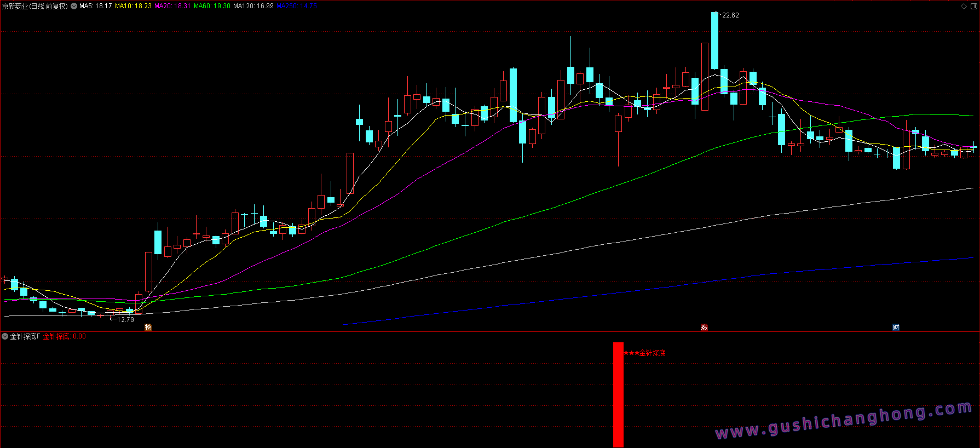
Task: Click the tall red signal bar in indicator panel
Action: (x=618, y=394)
